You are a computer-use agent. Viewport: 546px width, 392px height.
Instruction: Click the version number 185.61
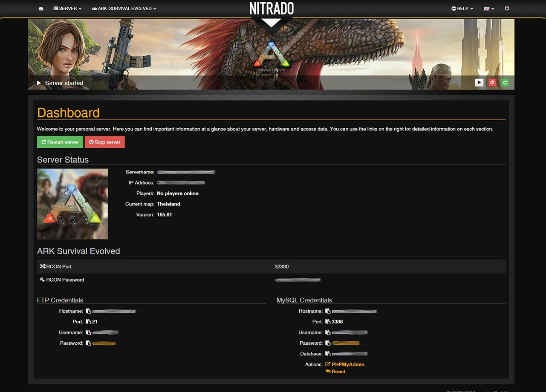tap(165, 215)
